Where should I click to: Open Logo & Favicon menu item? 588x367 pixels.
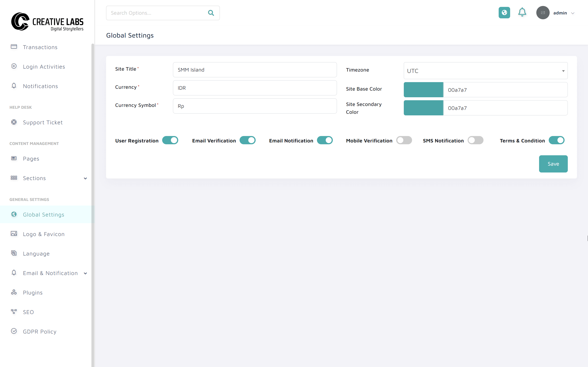(x=44, y=234)
